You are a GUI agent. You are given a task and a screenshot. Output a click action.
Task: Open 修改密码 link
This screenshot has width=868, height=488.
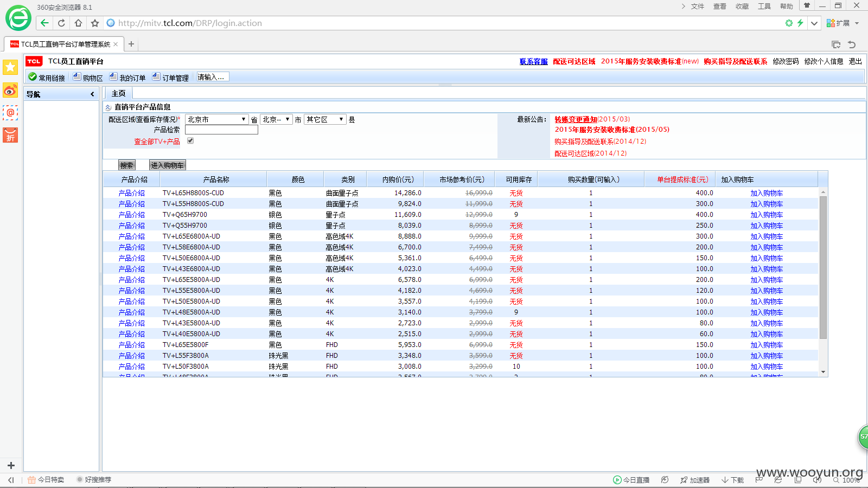(x=786, y=62)
